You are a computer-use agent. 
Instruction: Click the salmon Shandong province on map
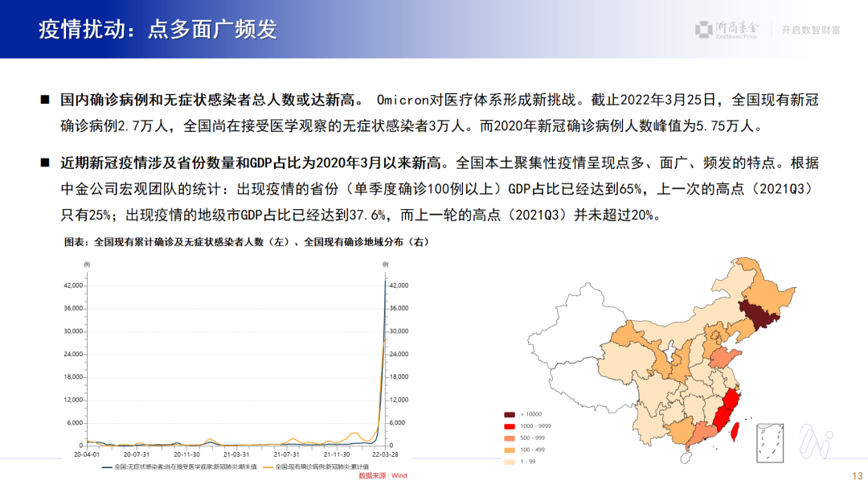click(x=723, y=357)
